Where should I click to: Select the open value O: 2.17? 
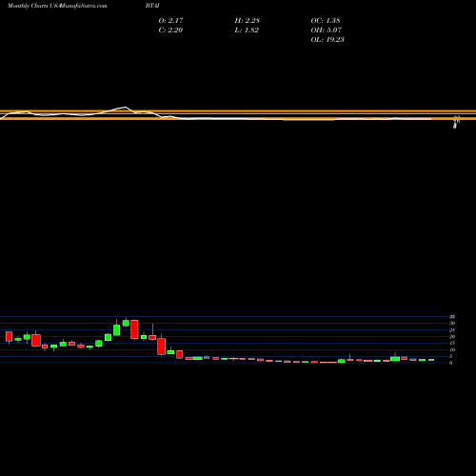(x=170, y=20)
